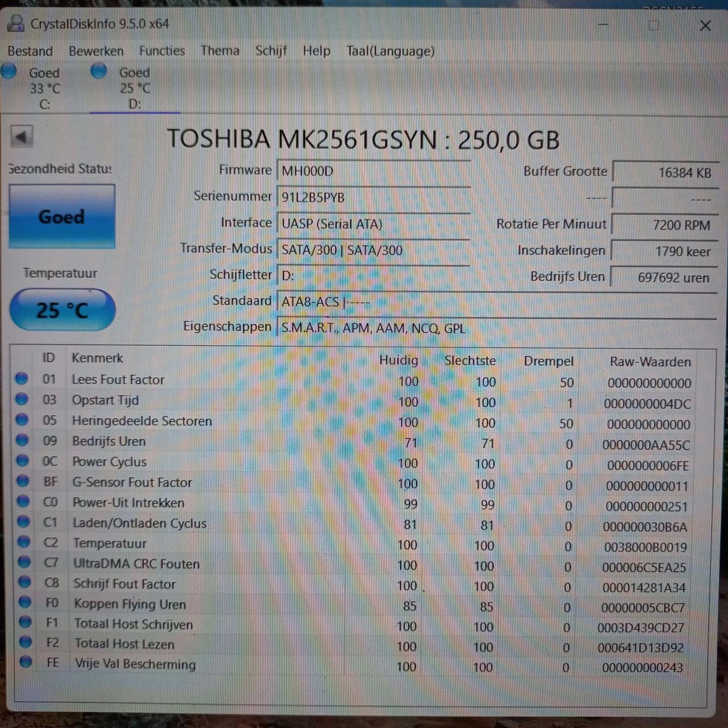Click the blue status dot for drive C:
The width and height of the screenshot is (728, 728).
point(9,71)
